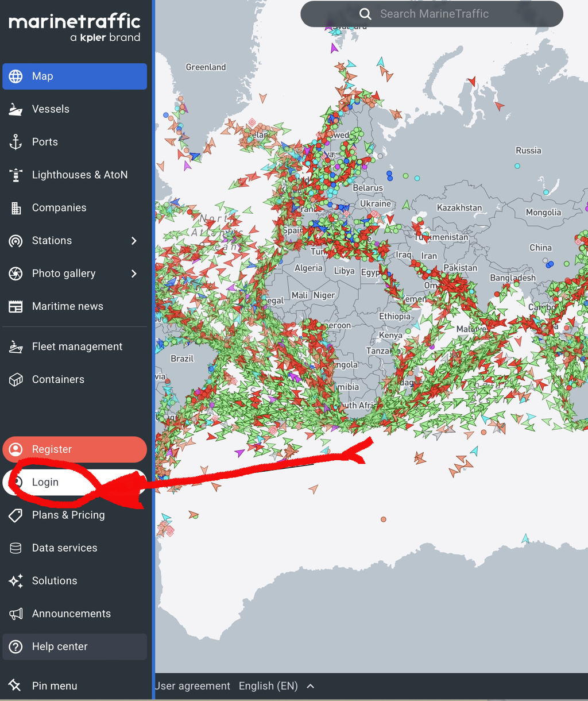
Task: Open the Companies menu item
Action: pos(75,208)
